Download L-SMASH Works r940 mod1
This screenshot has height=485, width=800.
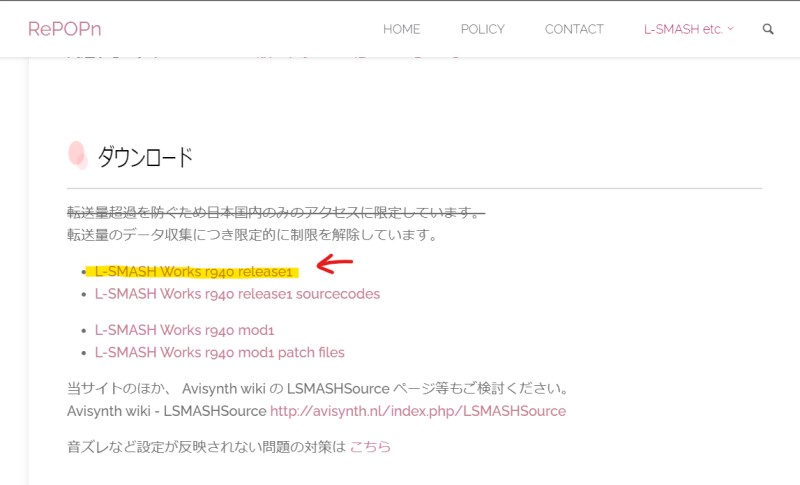point(184,330)
